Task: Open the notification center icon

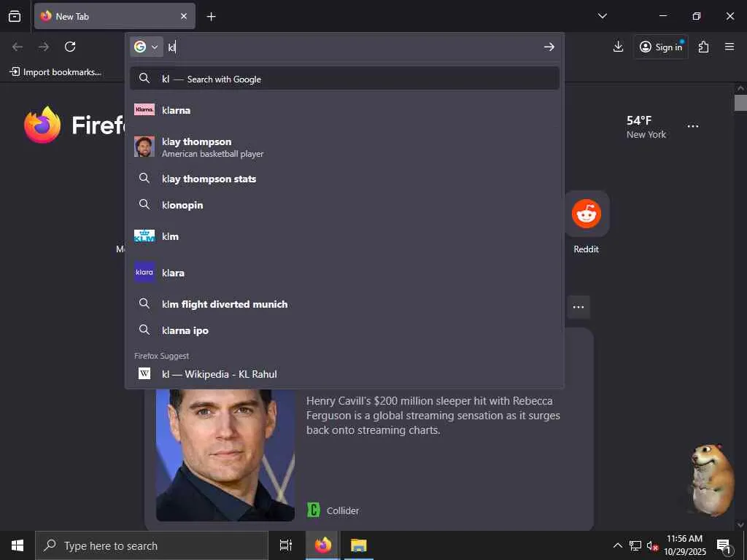Action: click(724, 545)
